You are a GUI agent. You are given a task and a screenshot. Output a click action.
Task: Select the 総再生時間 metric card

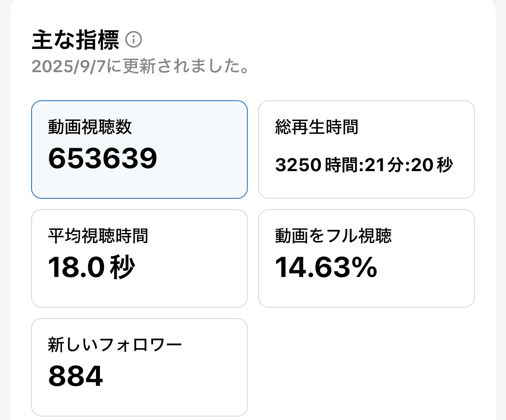tap(366, 149)
